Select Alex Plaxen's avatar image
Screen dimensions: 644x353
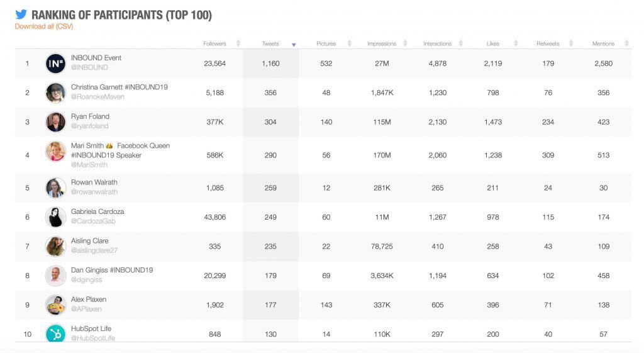pos(55,305)
